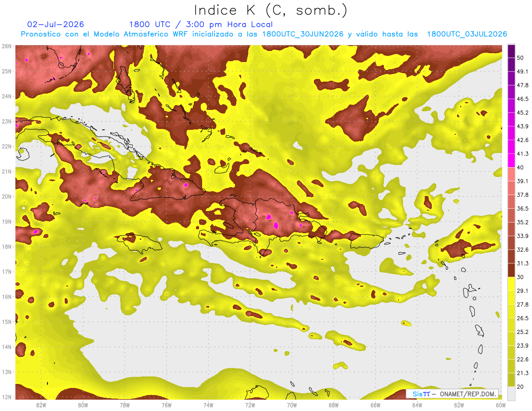The image size is (532, 411).
Task: Click the longitude label "70W"
Action: click(x=292, y=405)
